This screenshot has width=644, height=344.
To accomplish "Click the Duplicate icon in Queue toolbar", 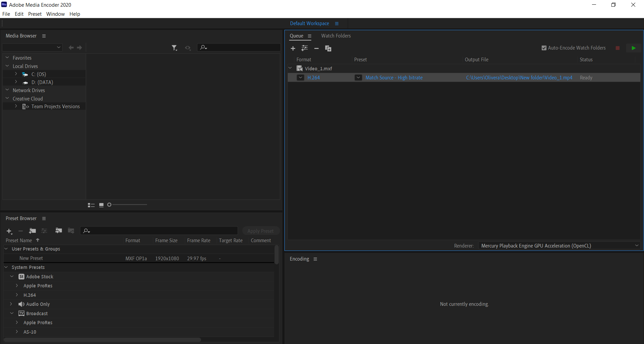I will (328, 49).
